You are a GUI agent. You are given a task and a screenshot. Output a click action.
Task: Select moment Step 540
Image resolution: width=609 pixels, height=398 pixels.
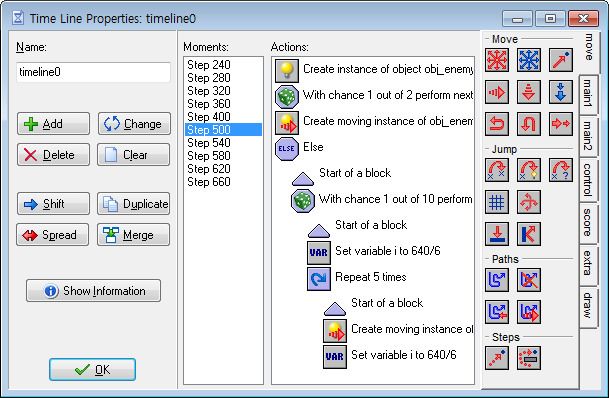point(223,143)
